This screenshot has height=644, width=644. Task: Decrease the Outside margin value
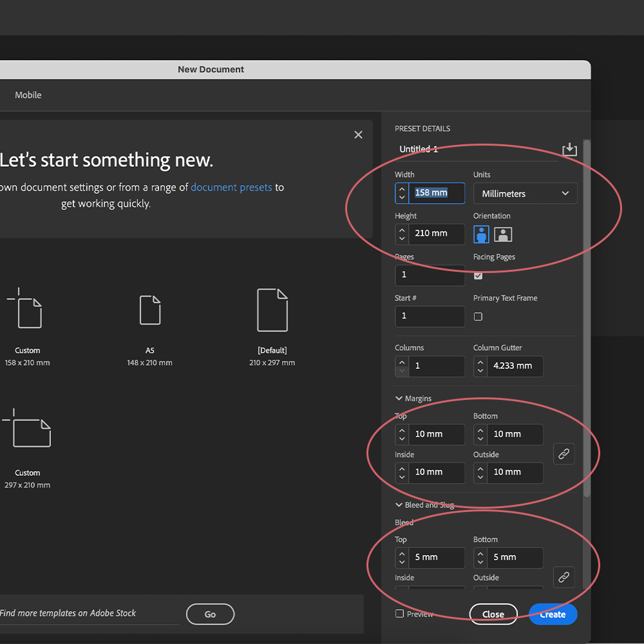click(x=480, y=477)
